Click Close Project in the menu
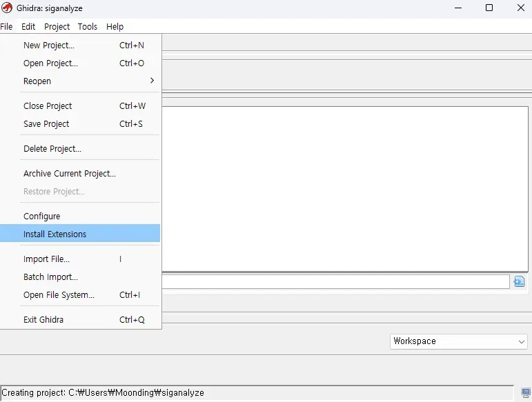532x402 pixels. pyautogui.click(x=48, y=106)
